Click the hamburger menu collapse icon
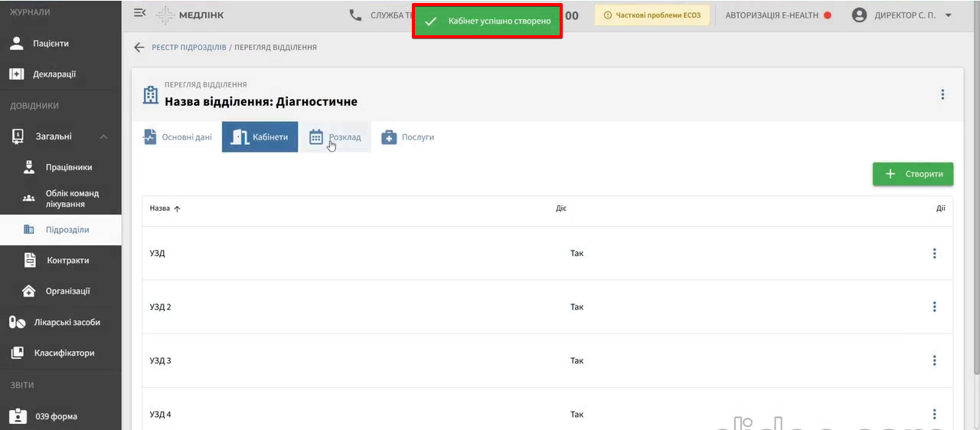 click(x=139, y=14)
